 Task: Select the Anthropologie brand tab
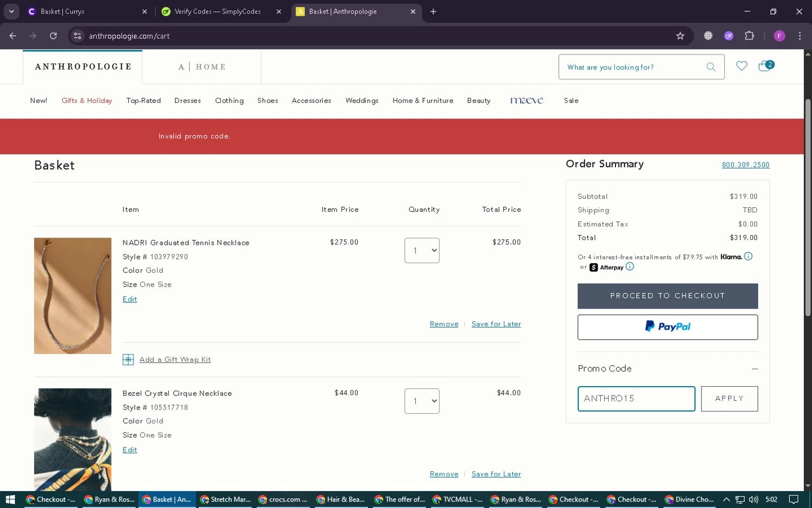pyautogui.click(x=83, y=67)
